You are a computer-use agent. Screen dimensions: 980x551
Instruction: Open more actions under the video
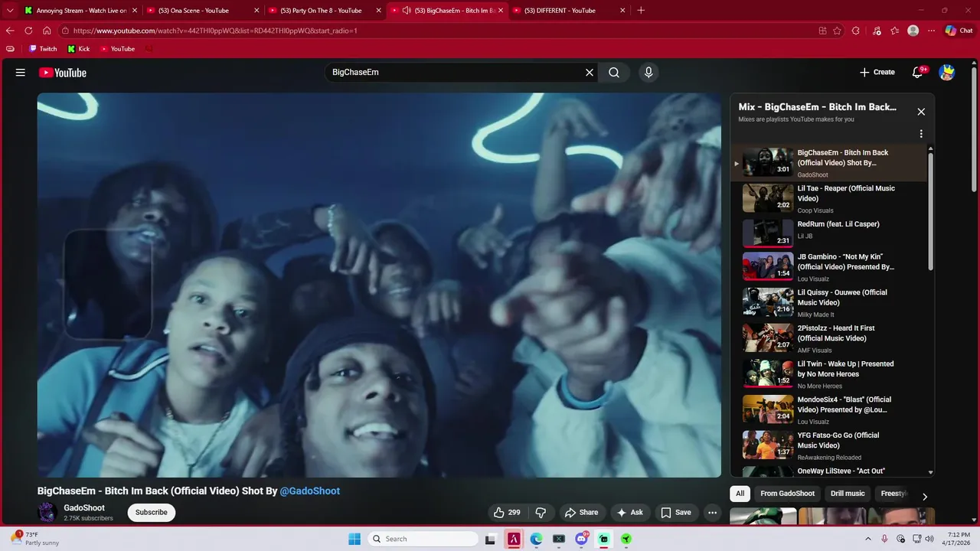(x=713, y=513)
